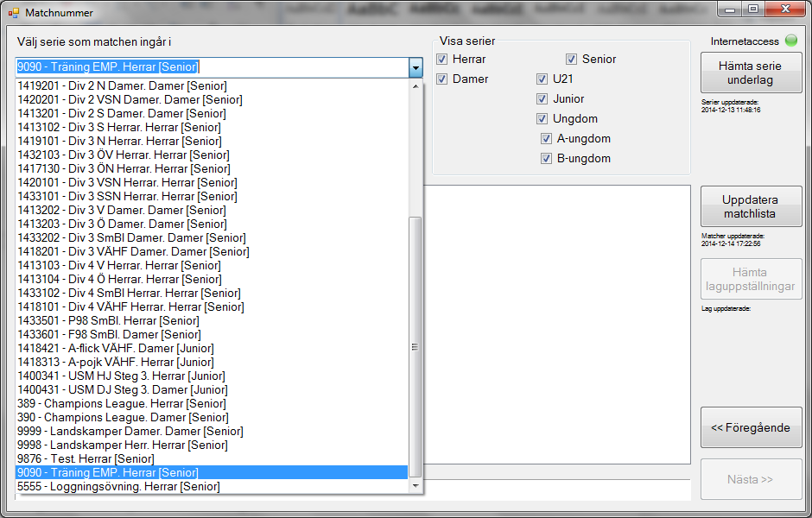Image resolution: width=812 pixels, height=518 pixels.
Task: Toggle the Senior checkbox
Action: (571, 59)
